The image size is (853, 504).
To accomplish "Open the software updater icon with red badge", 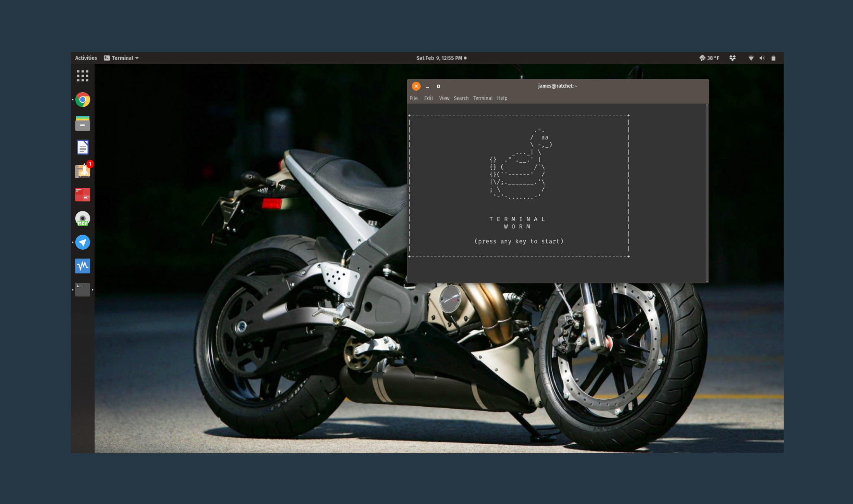I will tap(83, 171).
